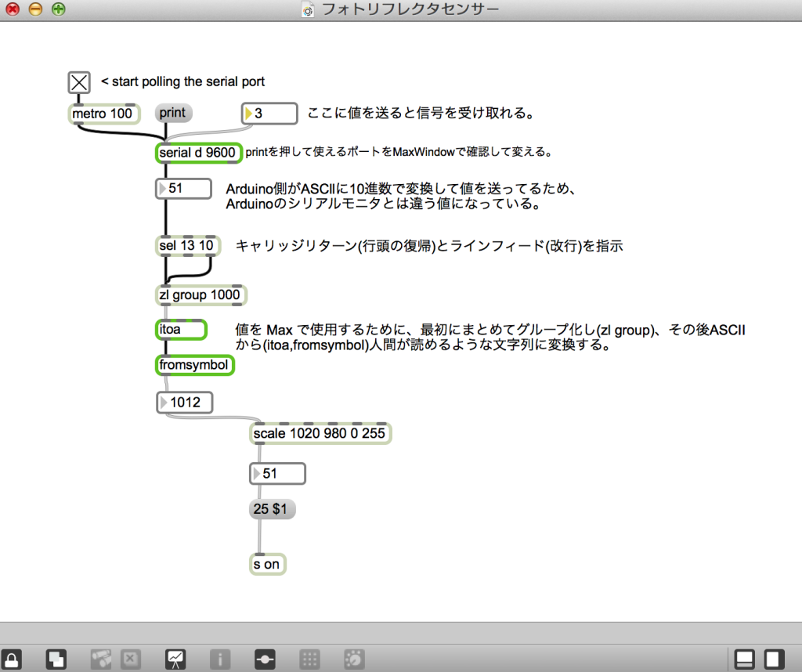This screenshot has width=802, height=672.
Task: Open the inspector with the "i" icon
Action: [x=220, y=659]
